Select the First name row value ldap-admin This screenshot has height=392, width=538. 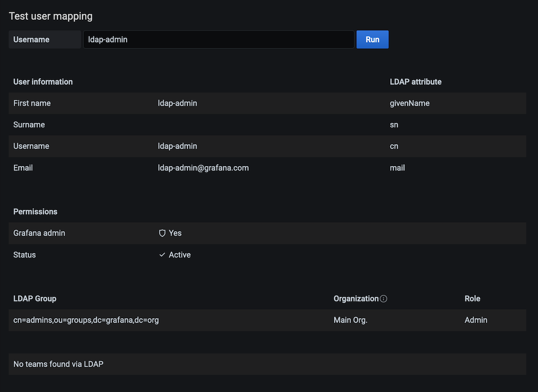[x=177, y=103]
